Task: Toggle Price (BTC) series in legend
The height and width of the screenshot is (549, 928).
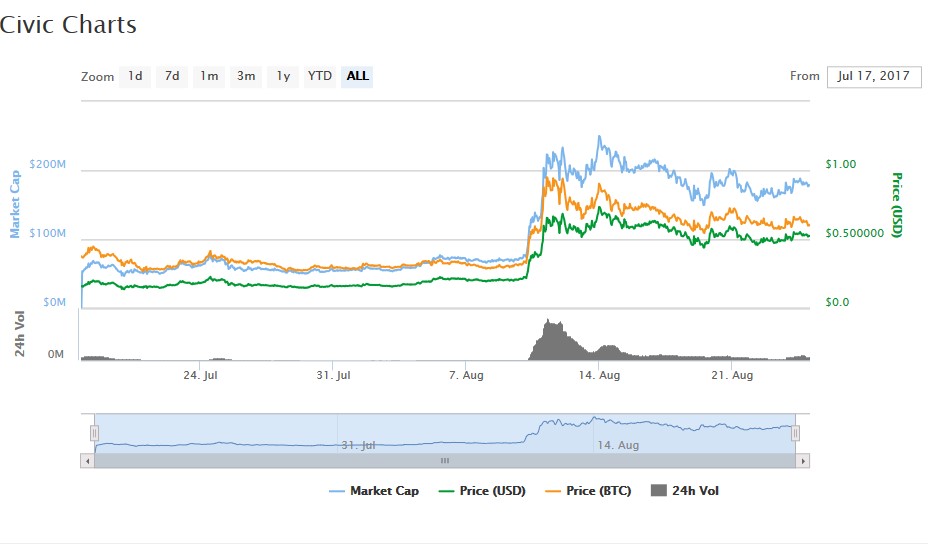Action: pyautogui.click(x=588, y=490)
